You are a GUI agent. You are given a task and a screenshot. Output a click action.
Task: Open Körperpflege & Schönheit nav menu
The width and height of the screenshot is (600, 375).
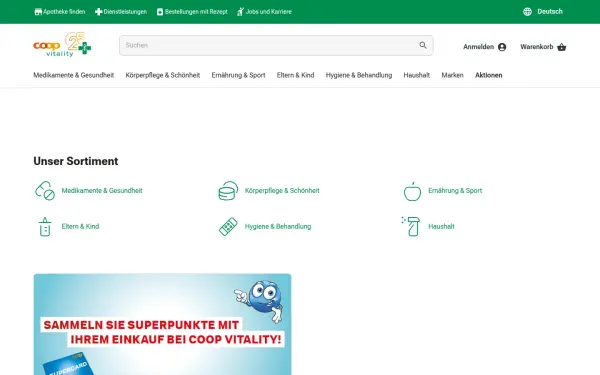(163, 75)
